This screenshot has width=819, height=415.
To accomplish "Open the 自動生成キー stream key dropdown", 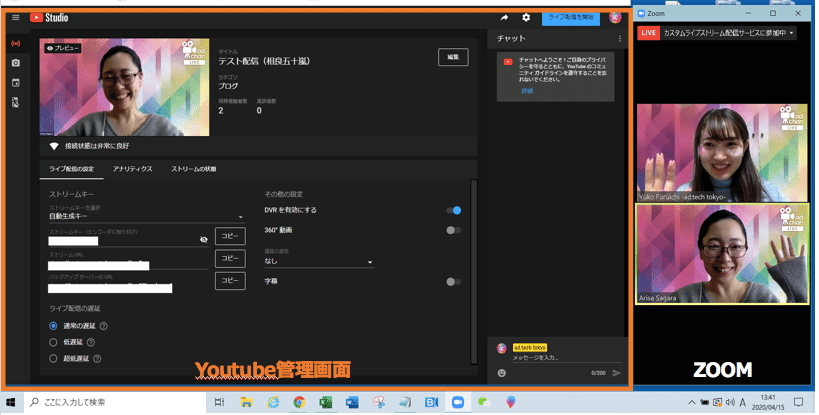I will click(x=146, y=216).
